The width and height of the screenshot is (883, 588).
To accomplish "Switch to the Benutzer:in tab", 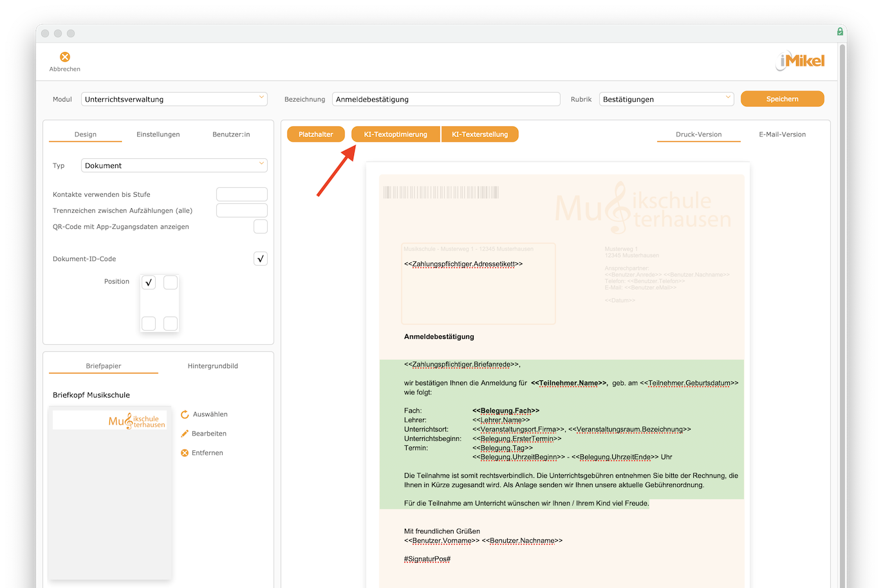I will pyautogui.click(x=231, y=134).
